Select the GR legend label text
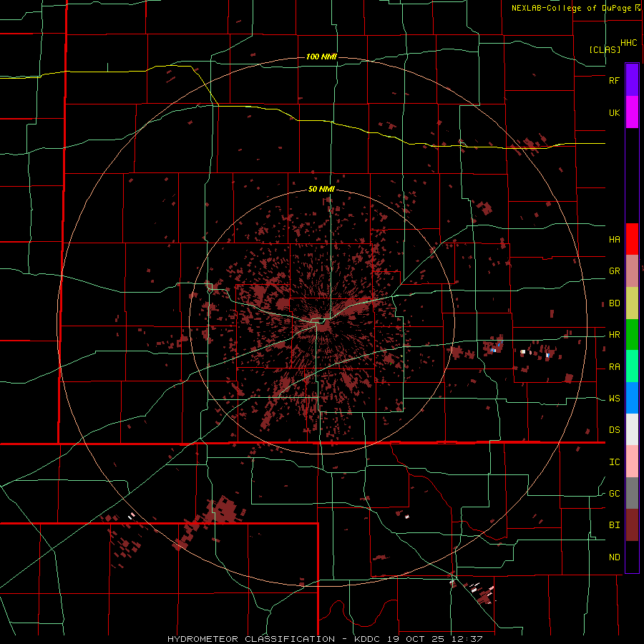The width and height of the screenshot is (644, 644). click(614, 271)
